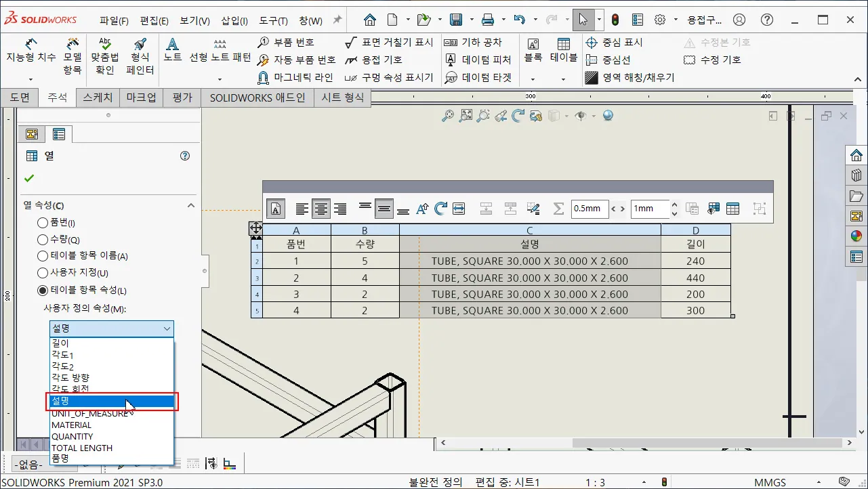The image size is (868, 489).
Task: Open the Linear Note Pattern (선형 노트 패턴) tool
Action: pyautogui.click(x=220, y=50)
